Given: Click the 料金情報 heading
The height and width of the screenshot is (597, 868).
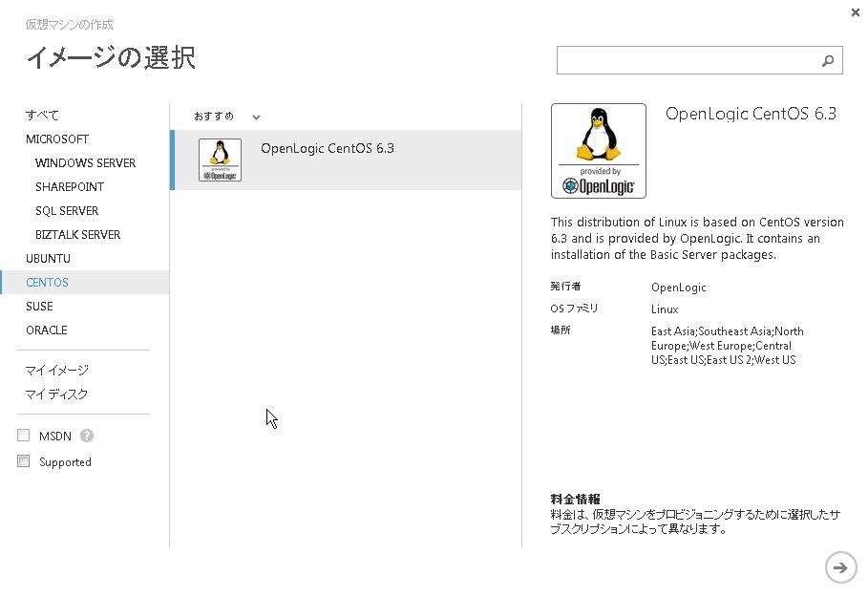Looking at the screenshot, I should click(575, 499).
